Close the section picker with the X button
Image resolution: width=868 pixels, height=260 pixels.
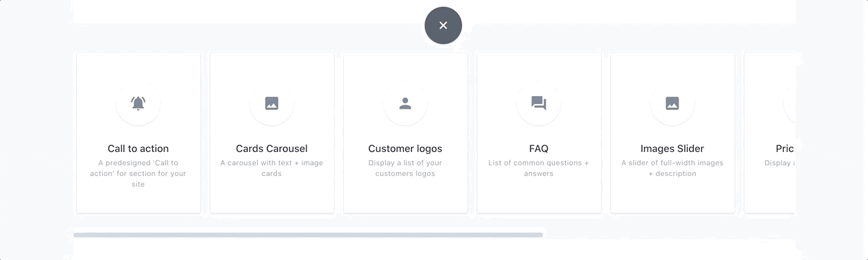(443, 26)
